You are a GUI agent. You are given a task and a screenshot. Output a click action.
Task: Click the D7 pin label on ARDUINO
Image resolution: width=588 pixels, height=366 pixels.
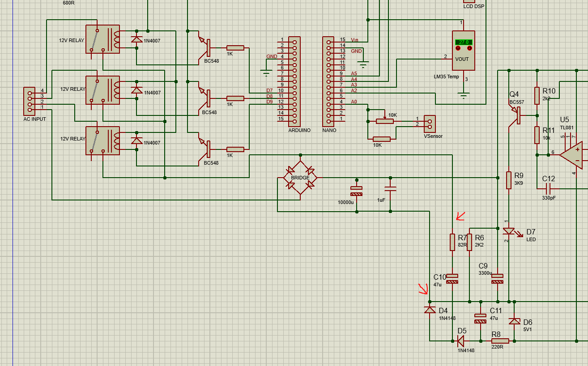[x=269, y=90]
